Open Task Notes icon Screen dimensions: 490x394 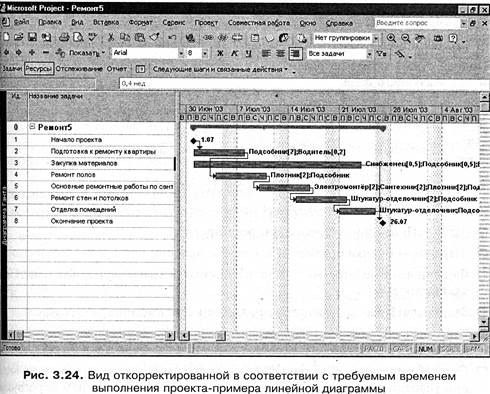pyautogui.click(x=269, y=38)
